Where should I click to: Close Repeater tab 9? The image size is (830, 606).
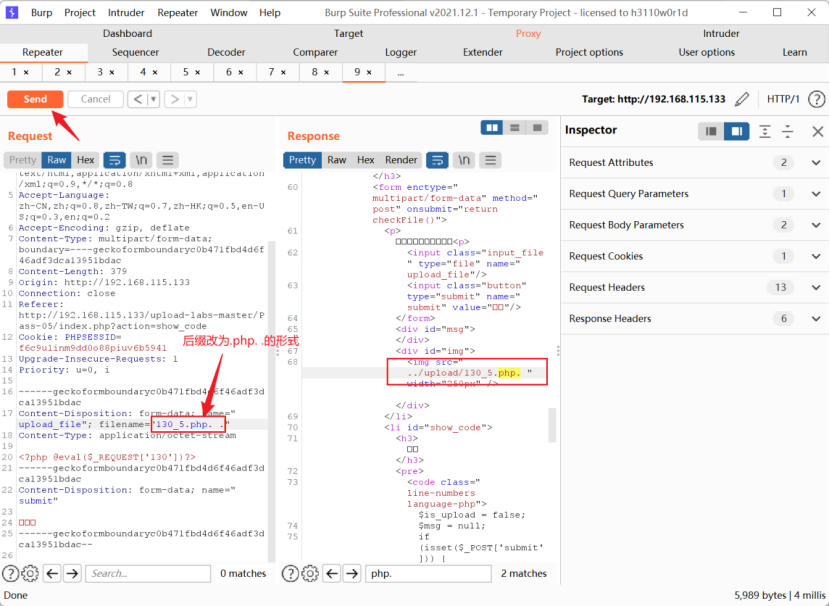click(x=369, y=72)
